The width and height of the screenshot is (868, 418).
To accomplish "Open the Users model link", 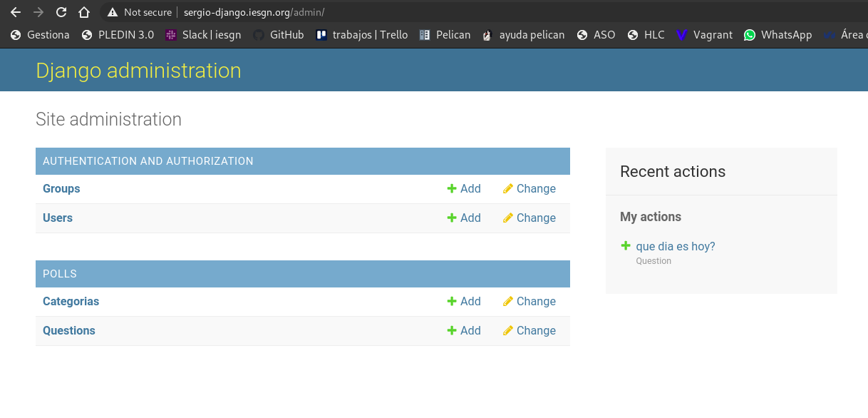I will pyautogui.click(x=58, y=218).
